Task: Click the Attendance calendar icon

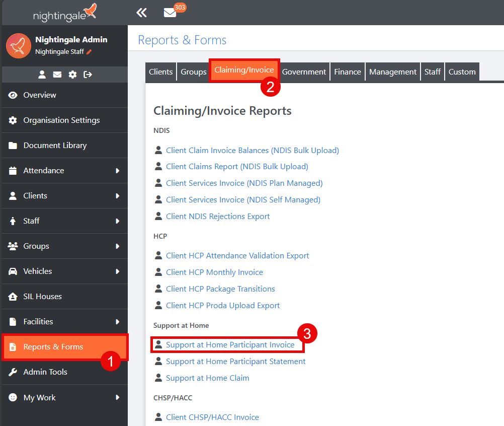Action: tap(13, 171)
